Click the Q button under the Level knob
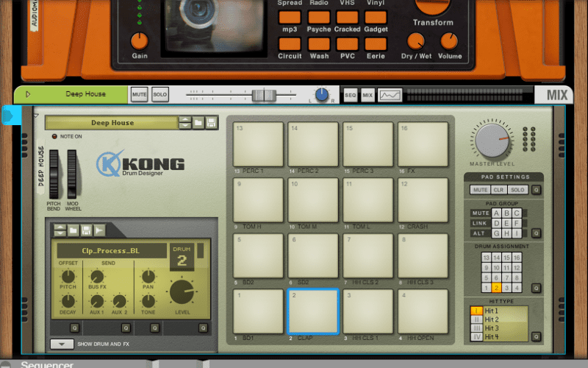The width and height of the screenshot is (588, 368). pyautogui.click(x=203, y=328)
